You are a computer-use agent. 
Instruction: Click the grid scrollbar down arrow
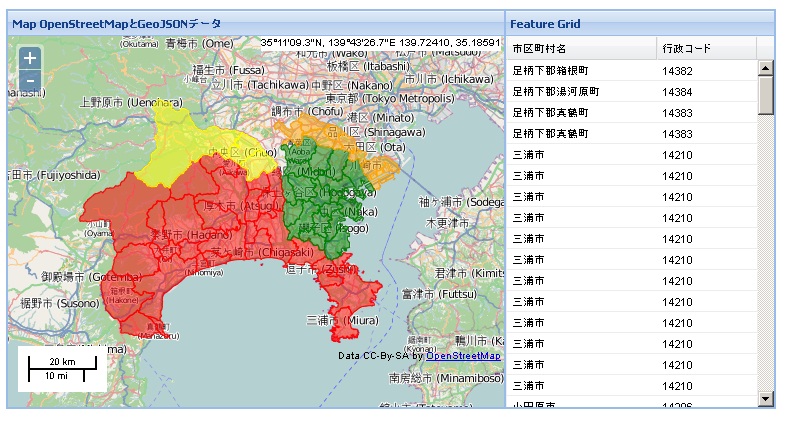766,399
